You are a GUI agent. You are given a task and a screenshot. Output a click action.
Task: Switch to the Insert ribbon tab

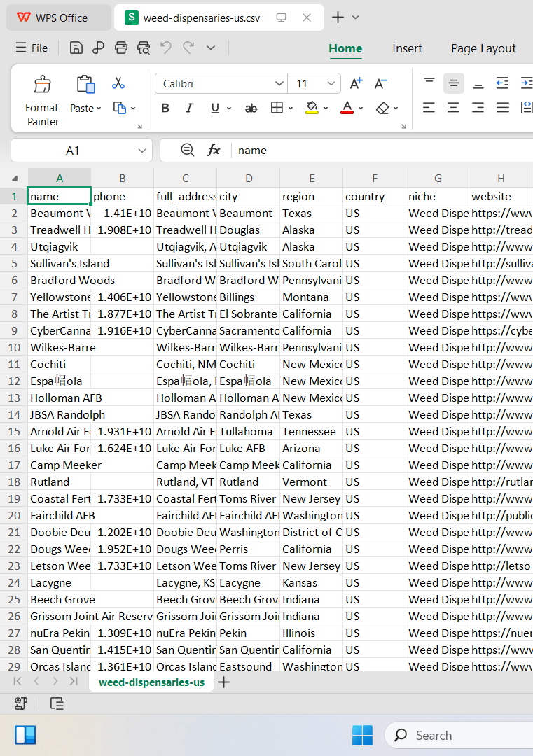[x=407, y=49]
